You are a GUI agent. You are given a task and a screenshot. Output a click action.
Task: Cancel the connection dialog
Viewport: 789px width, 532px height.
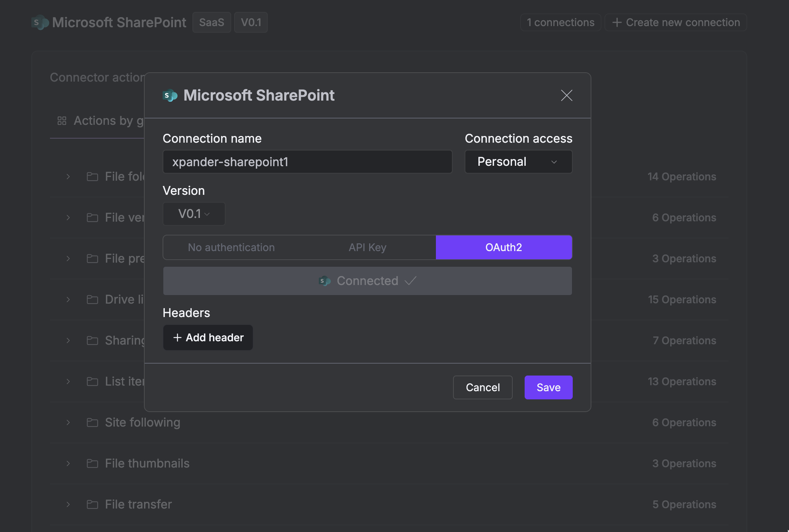[x=482, y=387]
